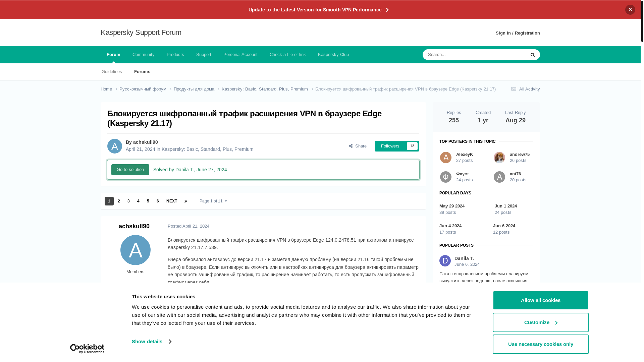Click Allow all cookies button
This screenshot has width=644, height=362.
tap(540, 300)
